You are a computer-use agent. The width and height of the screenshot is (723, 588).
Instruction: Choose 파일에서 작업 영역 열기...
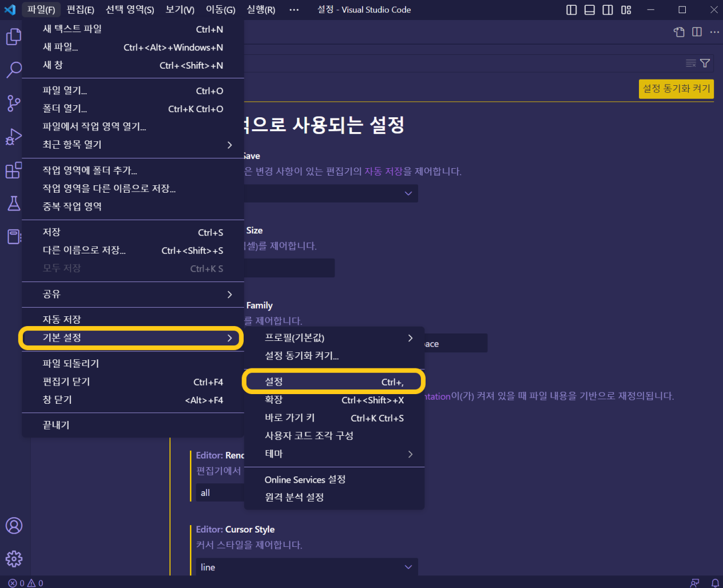tap(133, 126)
